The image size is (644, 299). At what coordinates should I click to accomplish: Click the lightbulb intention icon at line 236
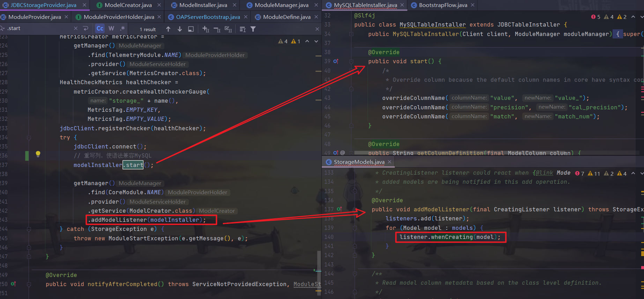(x=38, y=154)
